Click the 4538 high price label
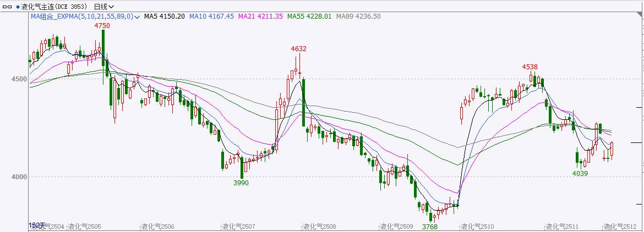The image size is (644, 232). [530, 67]
